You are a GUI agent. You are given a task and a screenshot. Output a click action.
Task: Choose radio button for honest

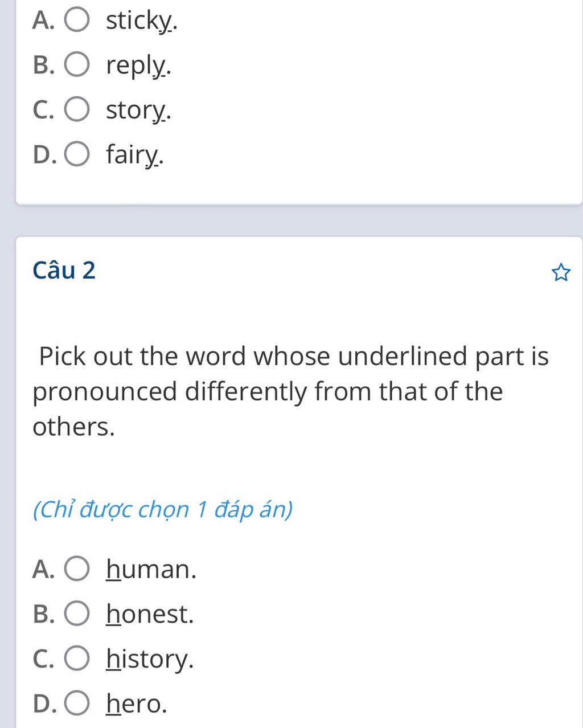[x=77, y=614]
